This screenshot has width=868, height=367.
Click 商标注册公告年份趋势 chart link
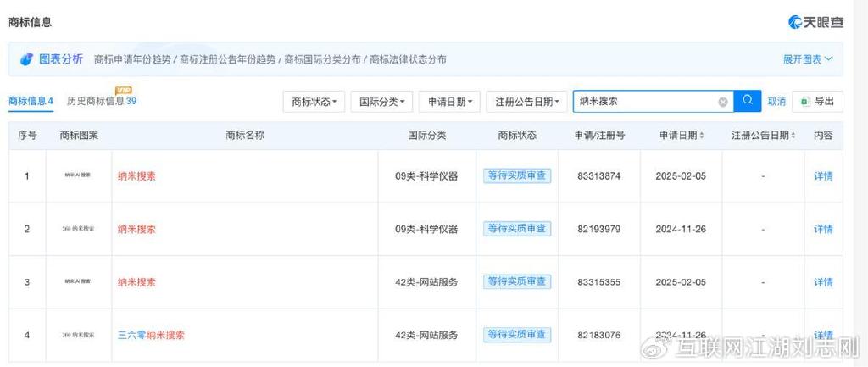click(x=227, y=59)
